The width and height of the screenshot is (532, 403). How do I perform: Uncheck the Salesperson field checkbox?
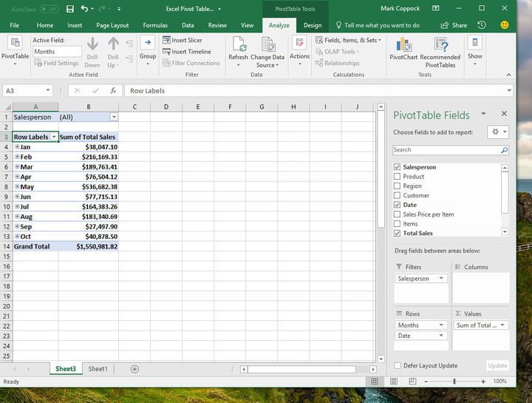pyautogui.click(x=398, y=167)
